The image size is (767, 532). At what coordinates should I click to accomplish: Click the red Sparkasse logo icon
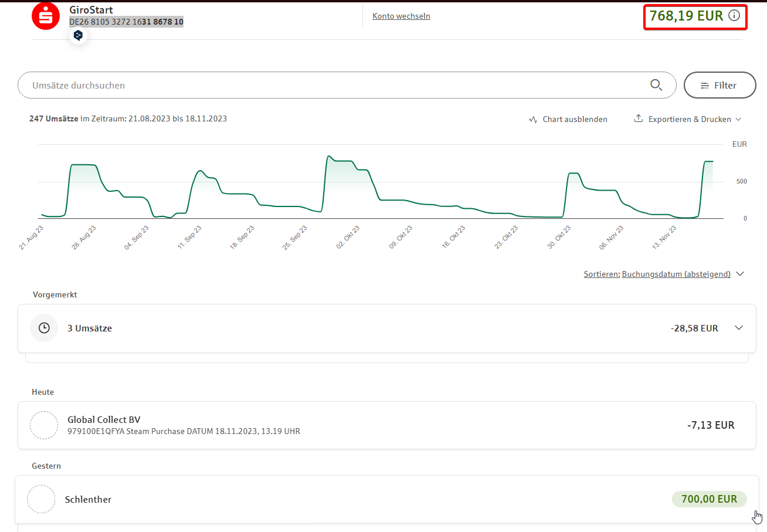coord(46,16)
